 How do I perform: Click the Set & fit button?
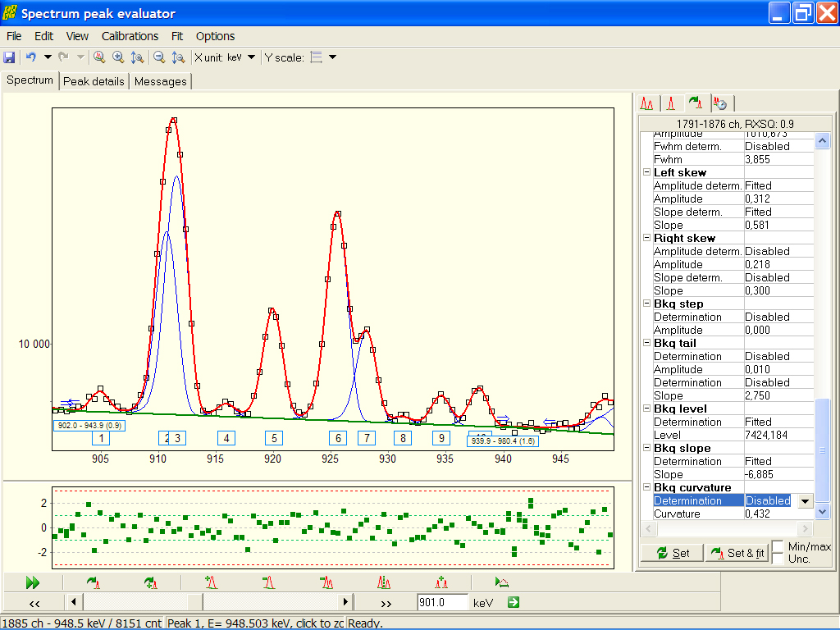pyautogui.click(x=737, y=553)
